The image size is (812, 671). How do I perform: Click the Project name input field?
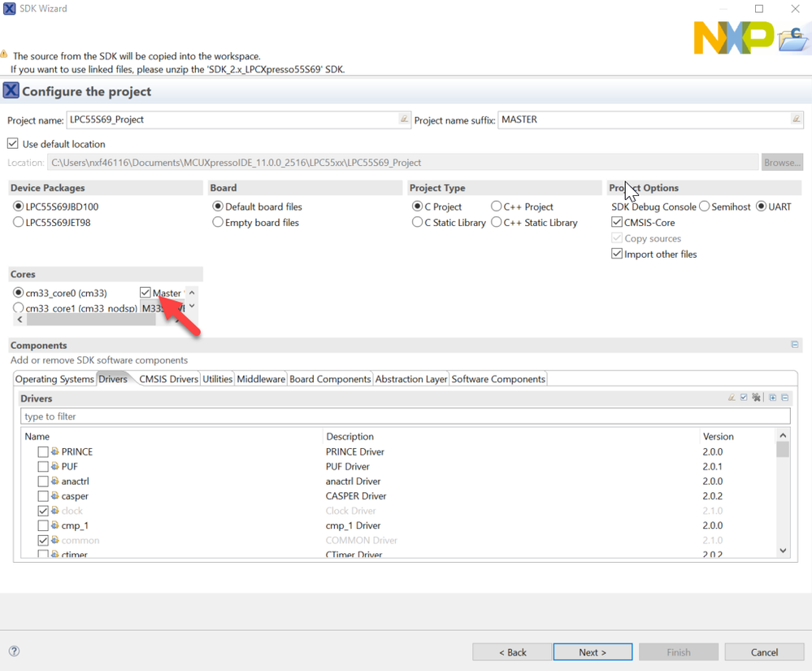click(x=238, y=120)
